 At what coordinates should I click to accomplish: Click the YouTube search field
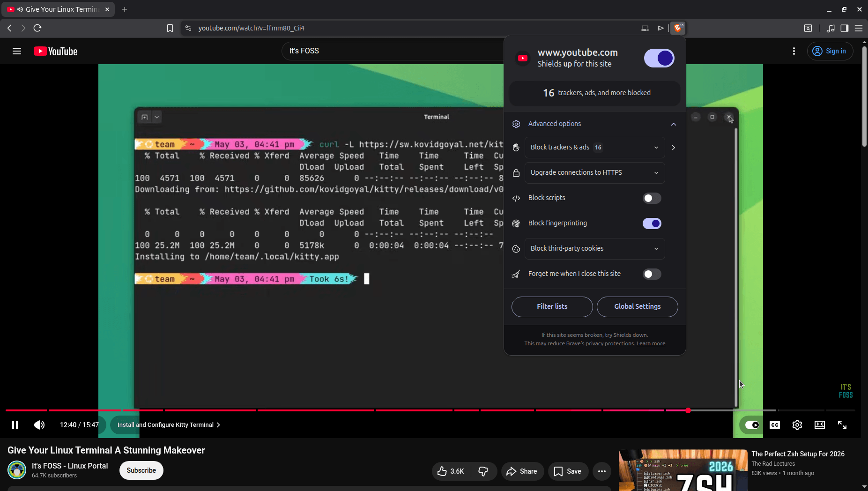(393, 51)
